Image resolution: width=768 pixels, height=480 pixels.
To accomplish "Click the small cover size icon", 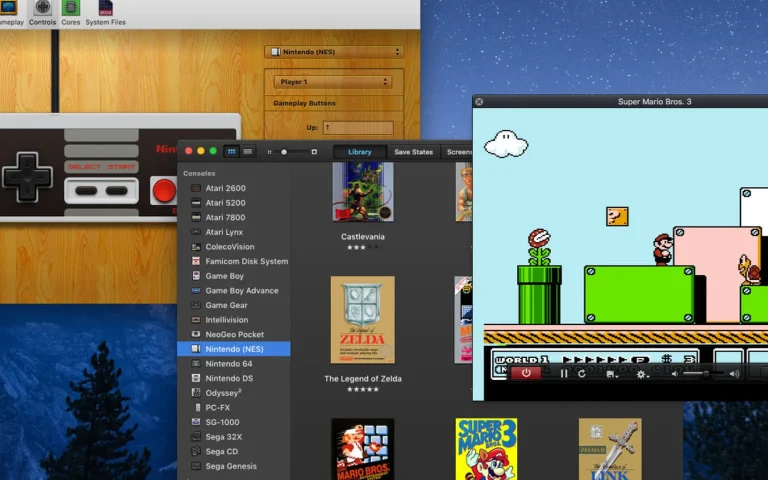I will point(269,152).
